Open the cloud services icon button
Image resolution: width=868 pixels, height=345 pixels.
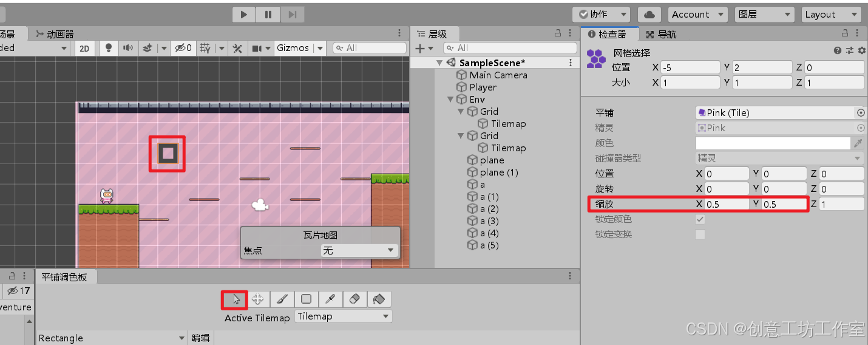649,15
